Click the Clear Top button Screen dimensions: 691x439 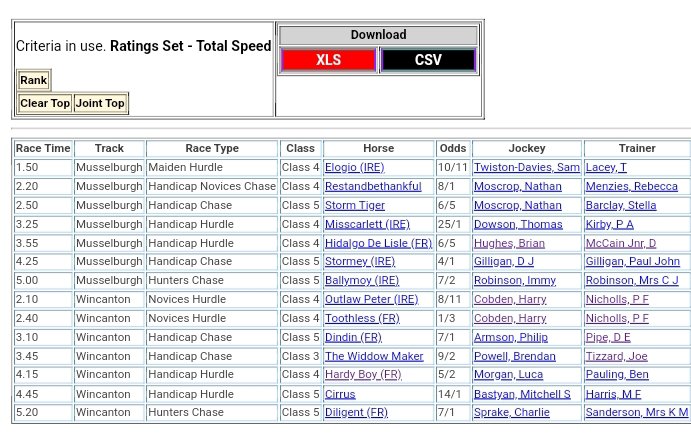pos(45,103)
